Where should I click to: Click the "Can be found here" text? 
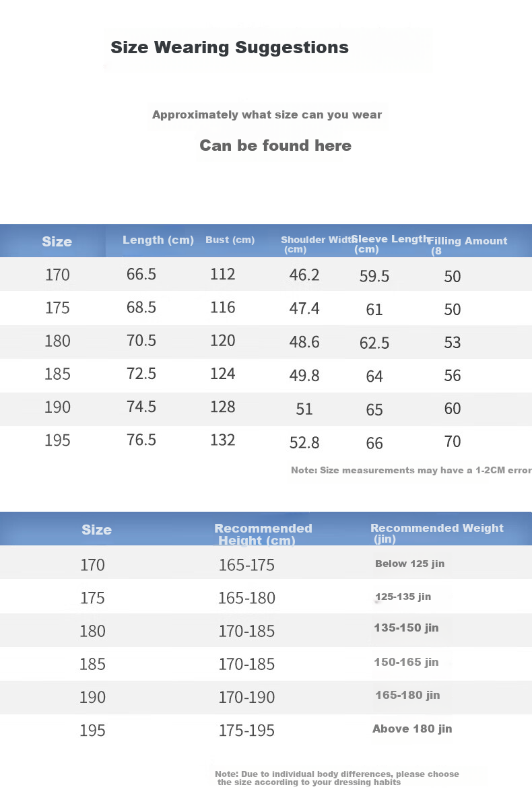click(275, 145)
